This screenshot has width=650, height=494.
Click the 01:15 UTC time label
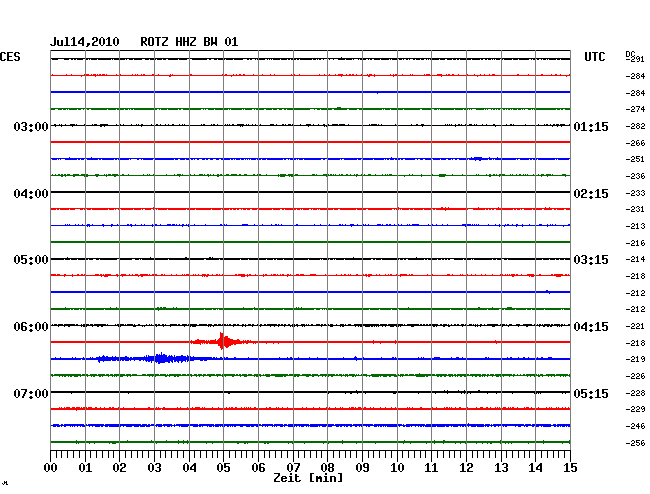pyautogui.click(x=591, y=126)
